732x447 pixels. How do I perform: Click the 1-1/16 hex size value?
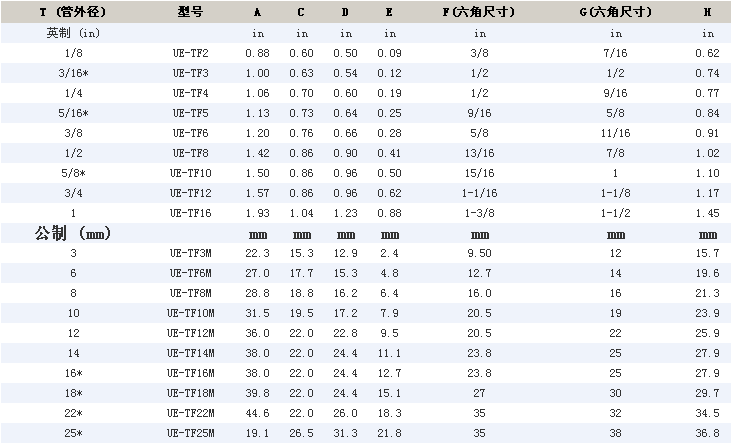480,193
